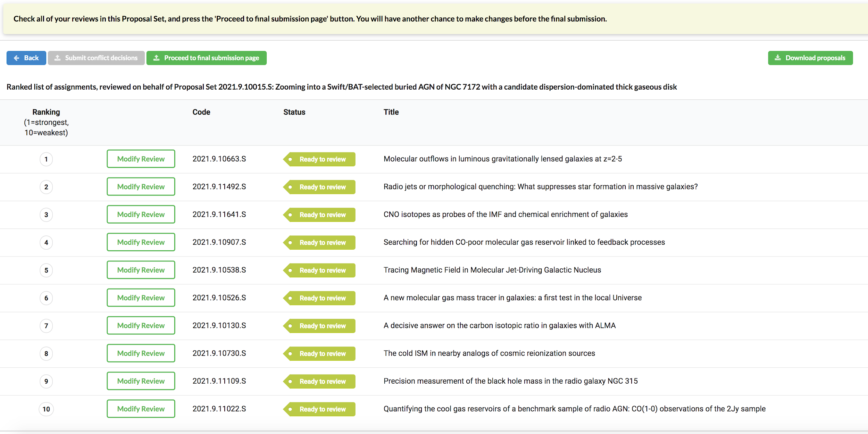This screenshot has height=434, width=868.
Task: Modify Review for proposal 2021.9.10526.S
Action: coord(141,298)
